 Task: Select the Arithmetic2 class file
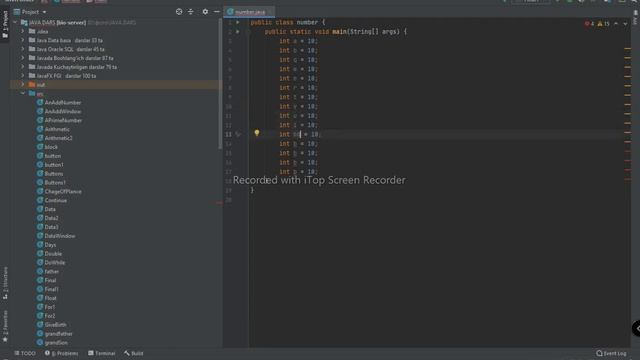pos(58,138)
